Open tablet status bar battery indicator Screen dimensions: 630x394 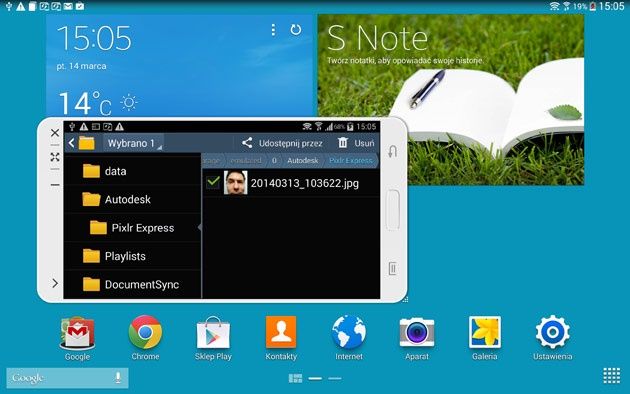[593, 6]
